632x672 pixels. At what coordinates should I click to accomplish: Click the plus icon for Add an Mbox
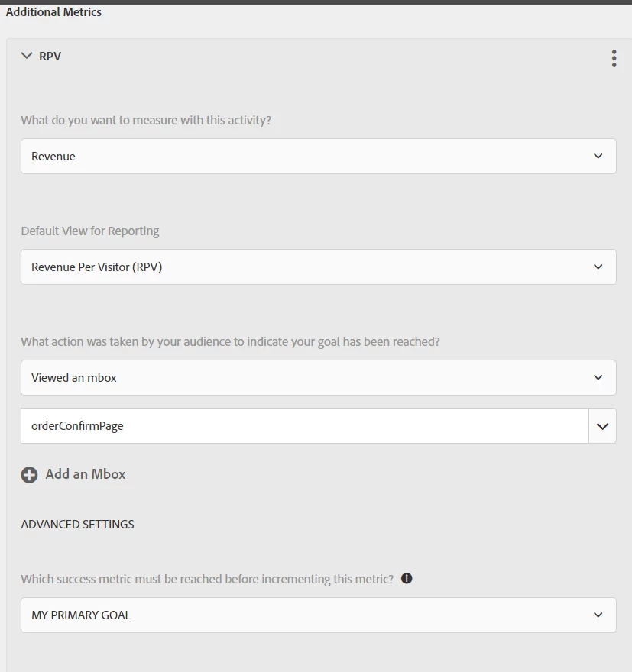[29, 475]
